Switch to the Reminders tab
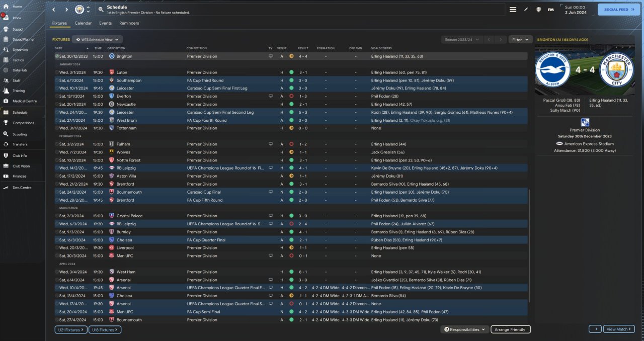The image size is (644, 341). click(129, 23)
